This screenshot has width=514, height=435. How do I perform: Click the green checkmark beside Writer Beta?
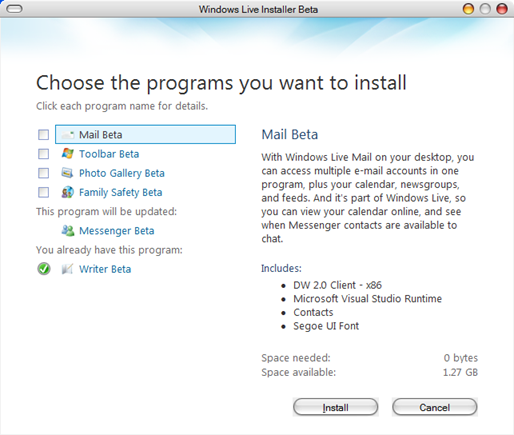point(44,269)
